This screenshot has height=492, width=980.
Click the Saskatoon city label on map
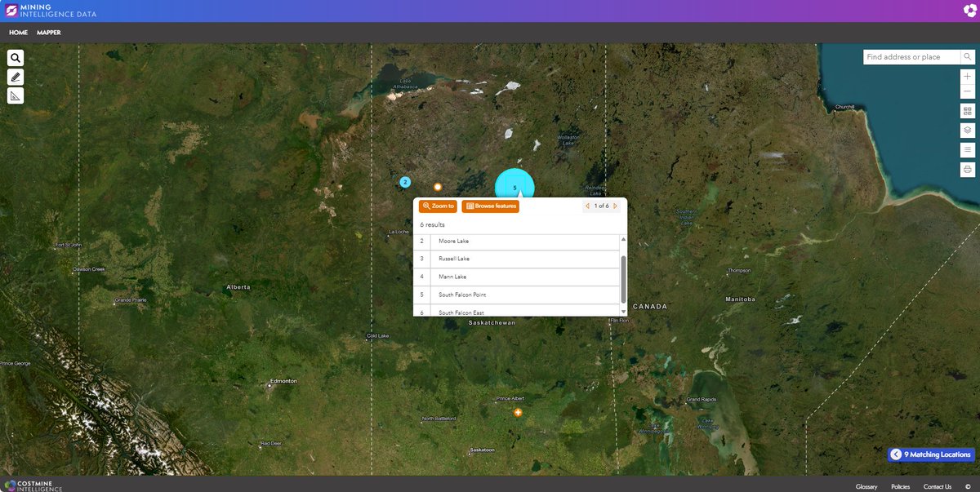coord(483,450)
